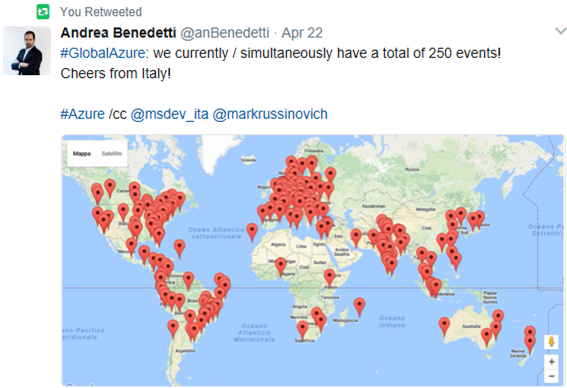Viewport: 567px width, 388px height.
Task: Open Andrea Benedetti's profile photo
Action: click(27, 51)
